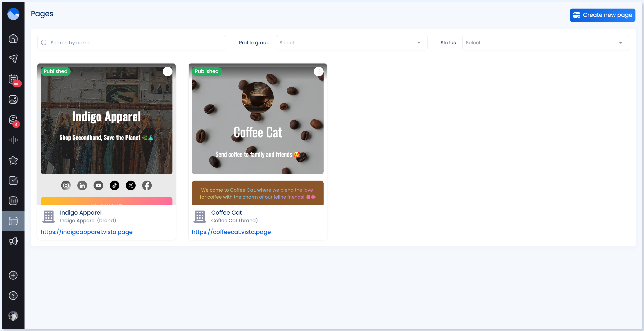Open the Indigo Apparel page preview thumbnail

tap(107, 134)
